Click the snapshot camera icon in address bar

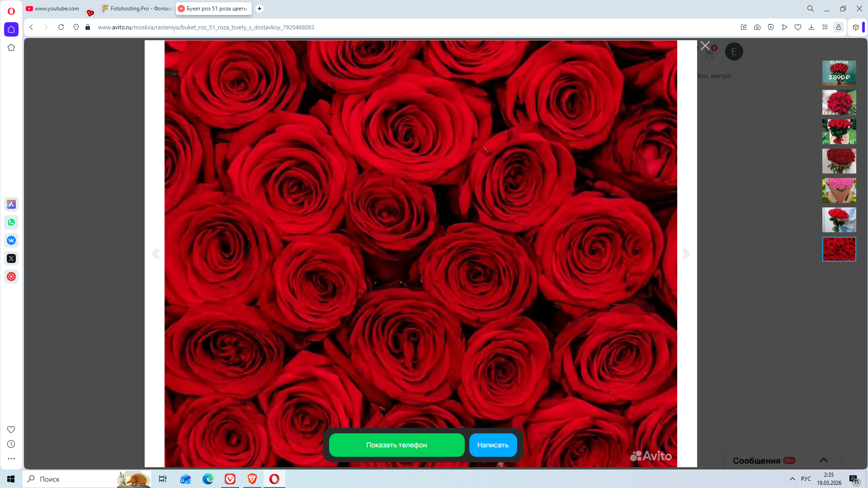point(757,27)
